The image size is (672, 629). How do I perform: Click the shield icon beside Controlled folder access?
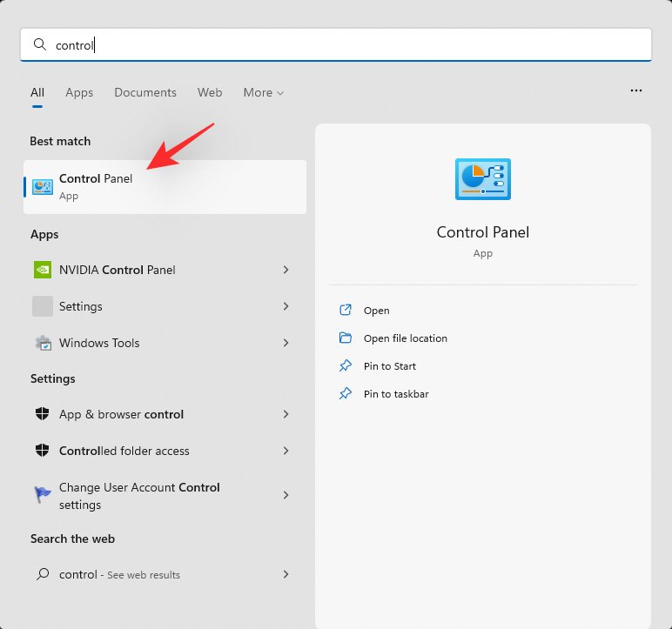pyautogui.click(x=43, y=451)
